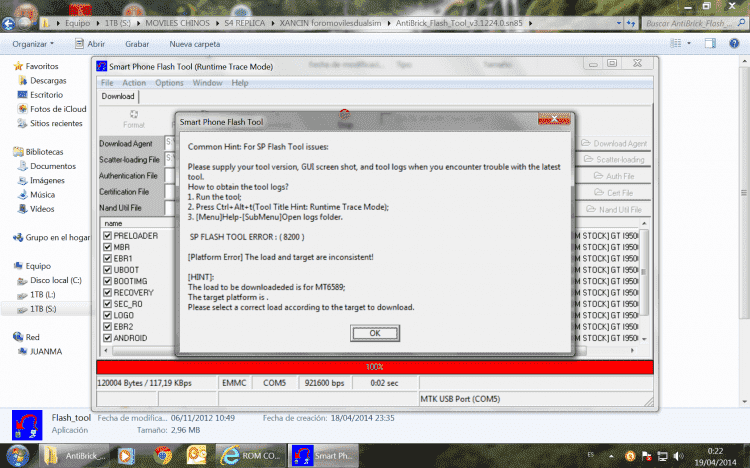Toggle the EBR1 checkbox
Viewport: 750px width, 468px height.
[108, 258]
